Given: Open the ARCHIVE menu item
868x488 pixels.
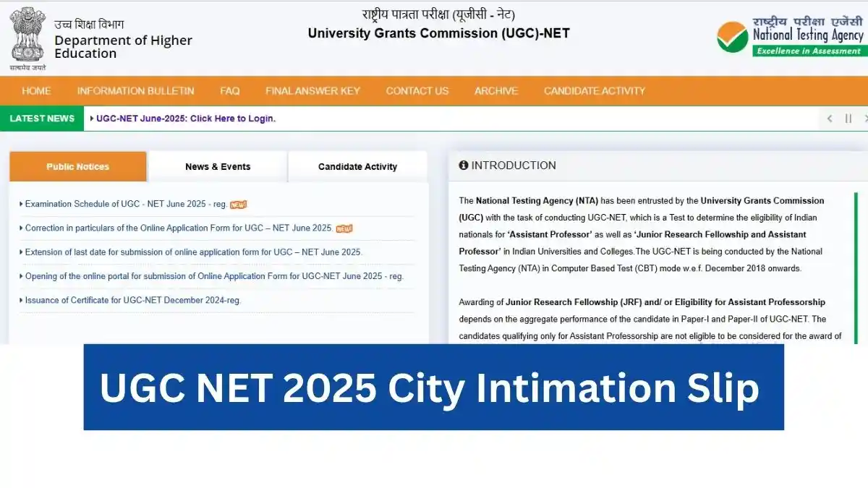Looking at the screenshot, I should point(496,91).
